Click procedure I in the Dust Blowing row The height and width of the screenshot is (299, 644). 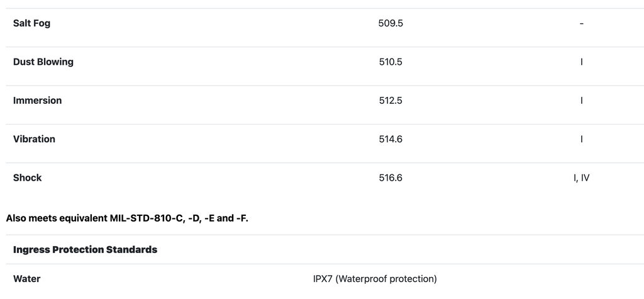pos(581,62)
